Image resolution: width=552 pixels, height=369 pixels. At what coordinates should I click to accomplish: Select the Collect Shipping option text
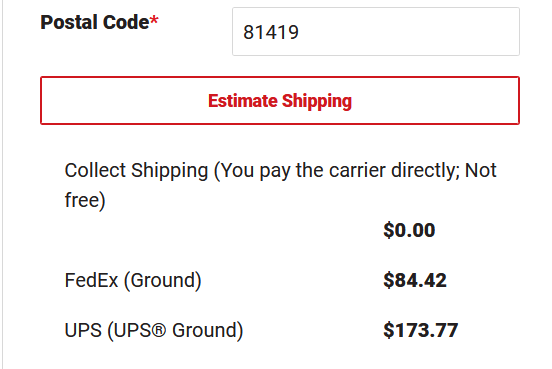[x=280, y=185]
